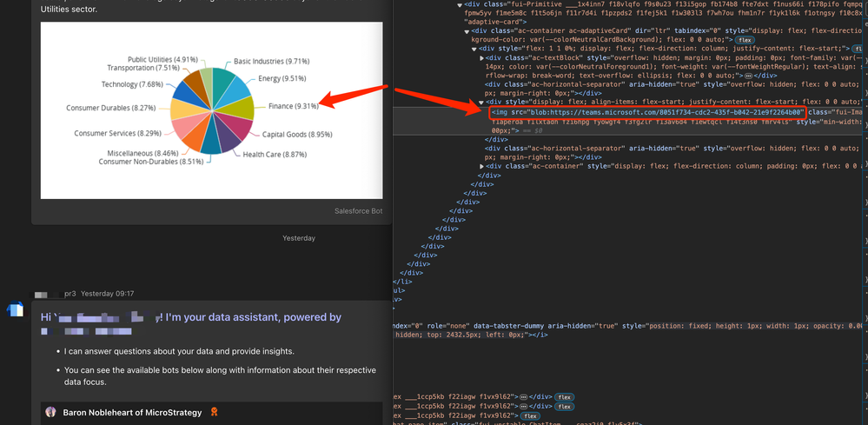Open Baron Nobleheart's avatar icon
This screenshot has width=868, height=425.
click(51, 412)
